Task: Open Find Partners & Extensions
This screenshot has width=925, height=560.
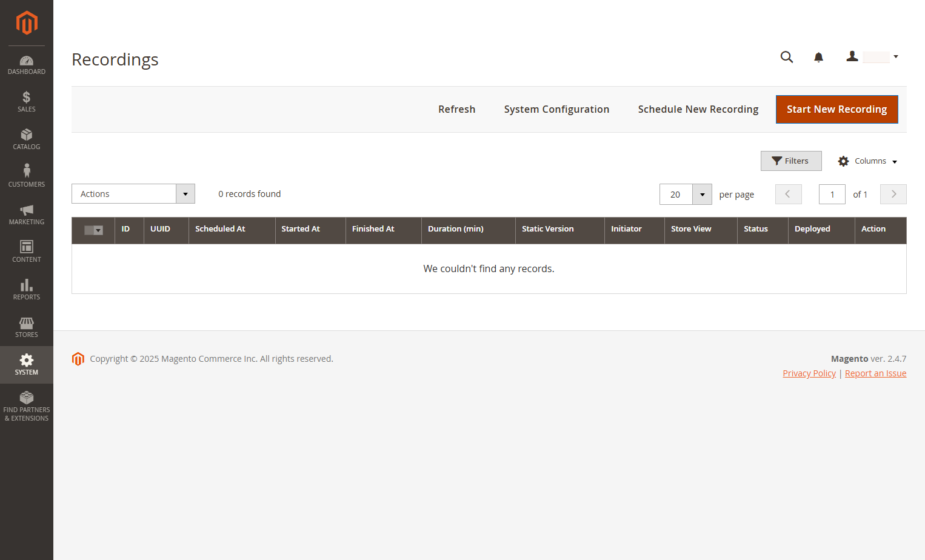Action: click(x=27, y=407)
